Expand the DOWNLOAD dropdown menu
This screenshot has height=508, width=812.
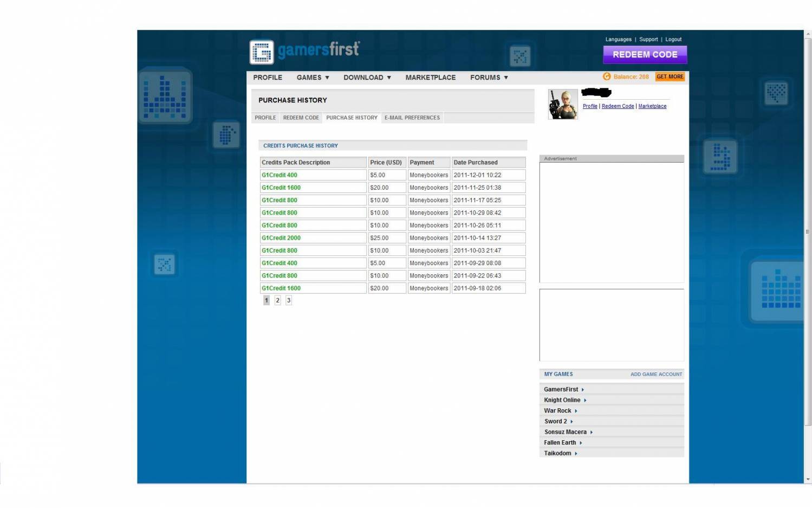(x=367, y=78)
